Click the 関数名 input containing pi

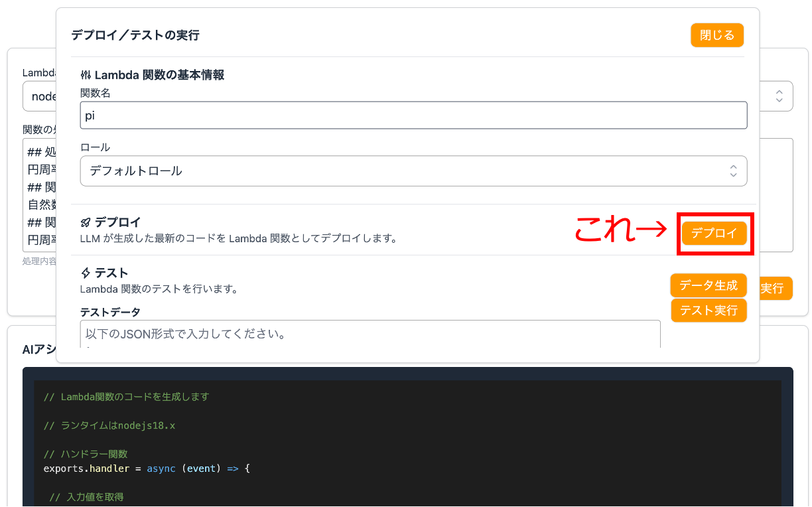pos(413,115)
